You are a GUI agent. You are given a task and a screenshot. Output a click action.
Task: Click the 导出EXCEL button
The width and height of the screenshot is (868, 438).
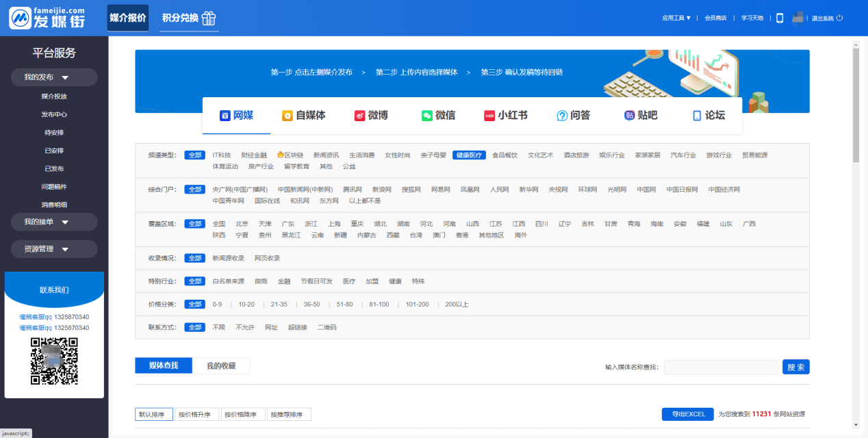point(688,414)
